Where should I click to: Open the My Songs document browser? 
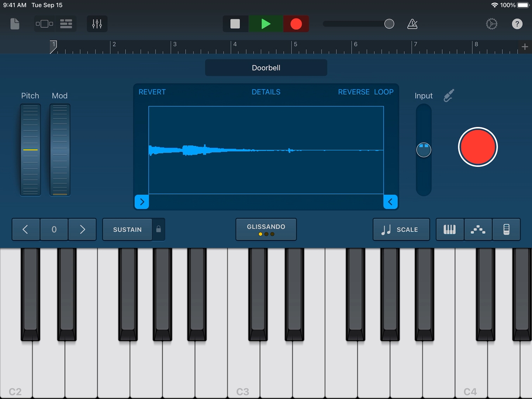pos(15,24)
